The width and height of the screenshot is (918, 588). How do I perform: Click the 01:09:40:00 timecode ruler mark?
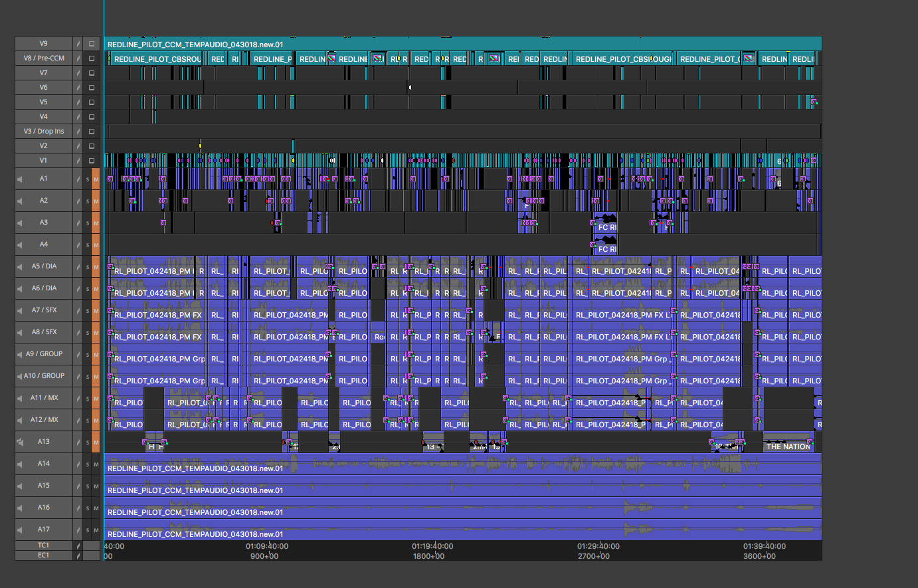coord(267,546)
